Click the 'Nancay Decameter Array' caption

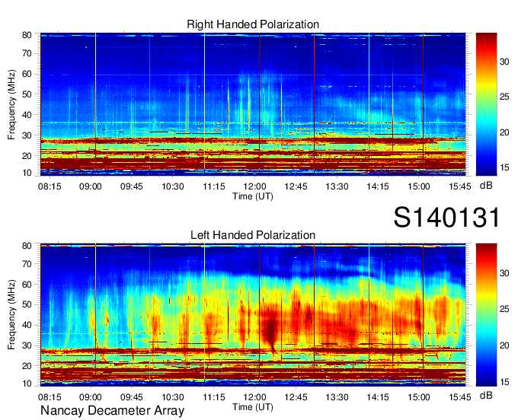tap(112, 411)
